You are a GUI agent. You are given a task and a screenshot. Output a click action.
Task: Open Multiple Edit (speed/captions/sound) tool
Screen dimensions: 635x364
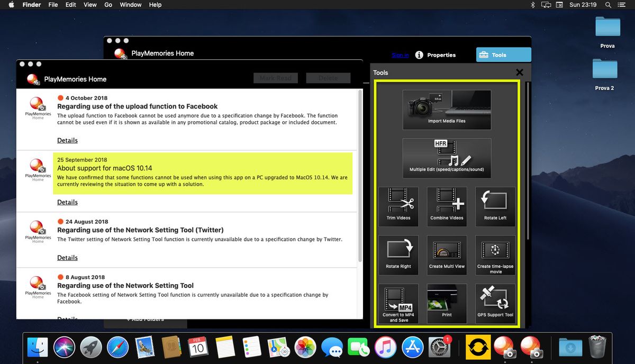tap(447, 158)
